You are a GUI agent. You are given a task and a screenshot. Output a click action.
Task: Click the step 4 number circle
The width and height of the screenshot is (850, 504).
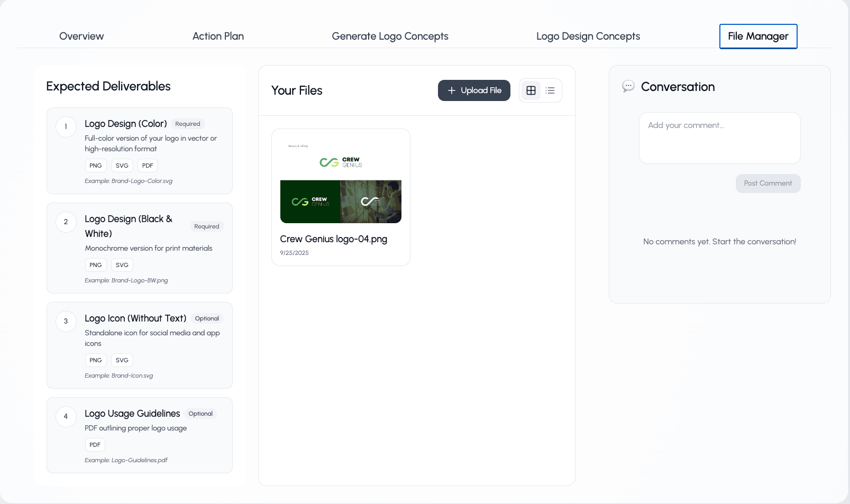coord(66,417)
